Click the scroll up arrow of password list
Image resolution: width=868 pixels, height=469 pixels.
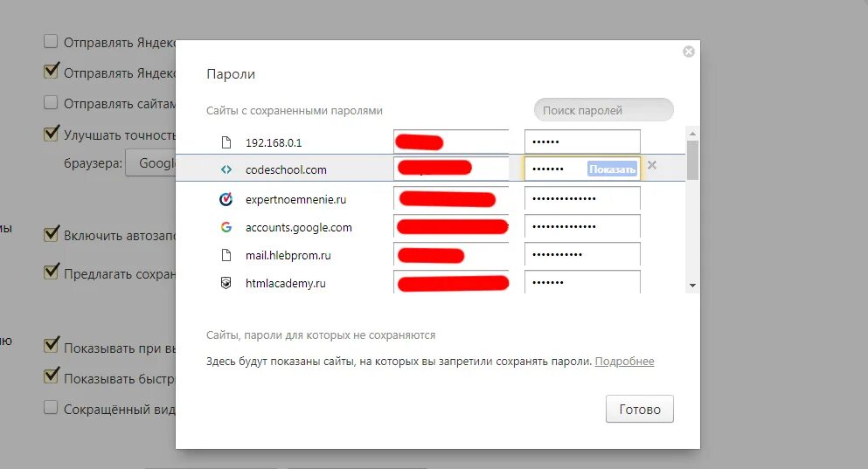click(x=692, y=134)
